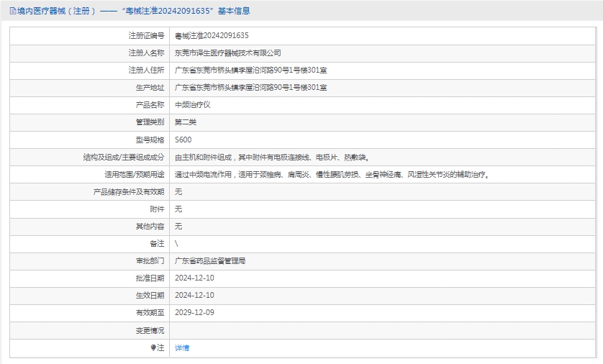The height and width of the screenshot is (364, 603).
Task: Click the 生产地址 address value
Action: pyautogui.click(x=250, y=87)
